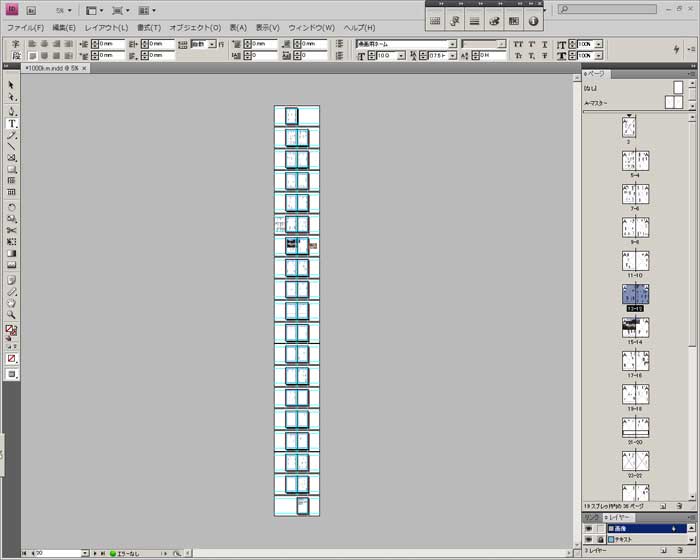Viewport: 700px width, 560px height.
Task: Activate the Zoom magnifier tool
Action: tap(12, 314)
